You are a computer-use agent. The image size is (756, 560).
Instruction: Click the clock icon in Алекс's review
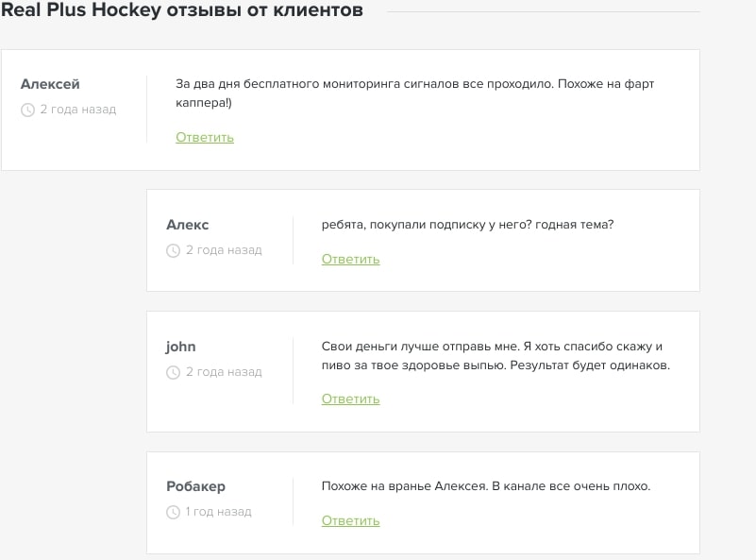click(173, 249)
